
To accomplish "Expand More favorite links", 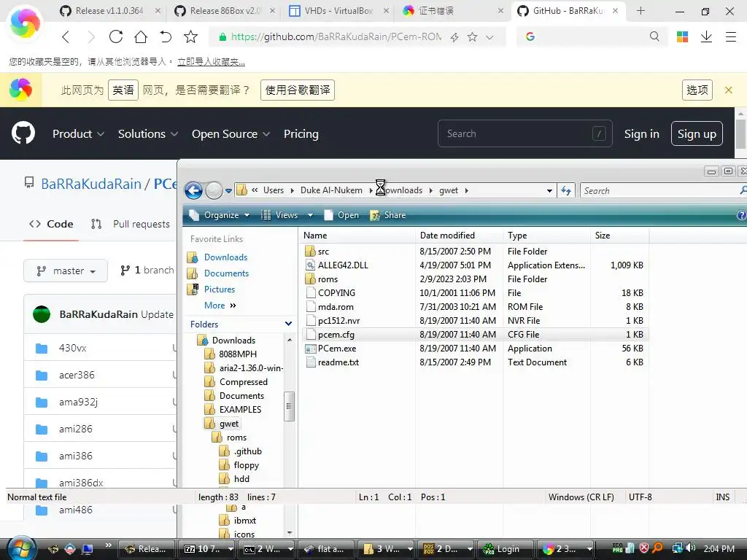I will [x=220, y=306].
